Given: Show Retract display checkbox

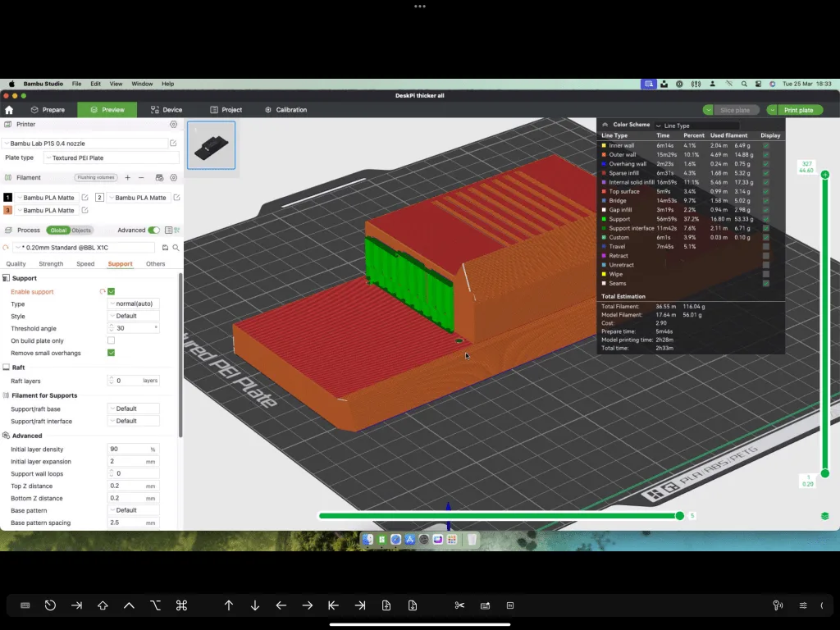Looking at the screenshot, I should [x=766, y=256].
